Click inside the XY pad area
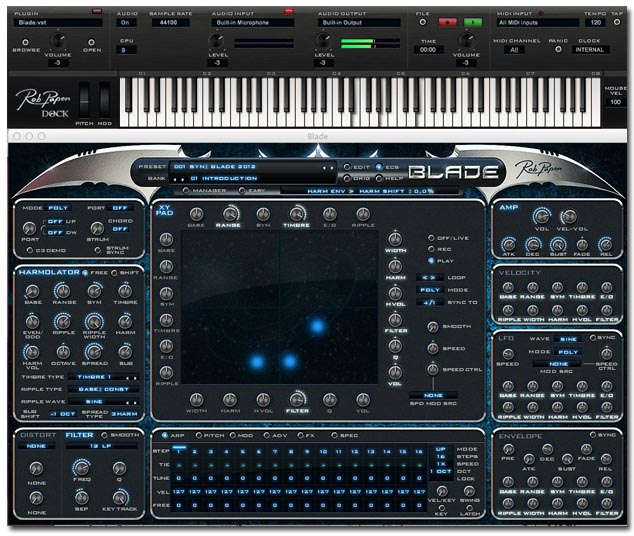 279,307
